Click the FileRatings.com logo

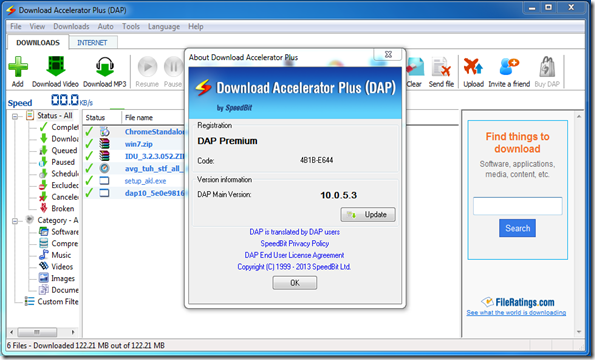(x=518, y=302)
